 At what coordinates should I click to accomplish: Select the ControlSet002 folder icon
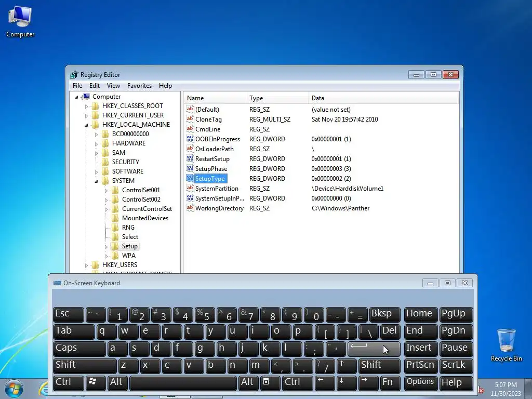click(x=115, y=199)
